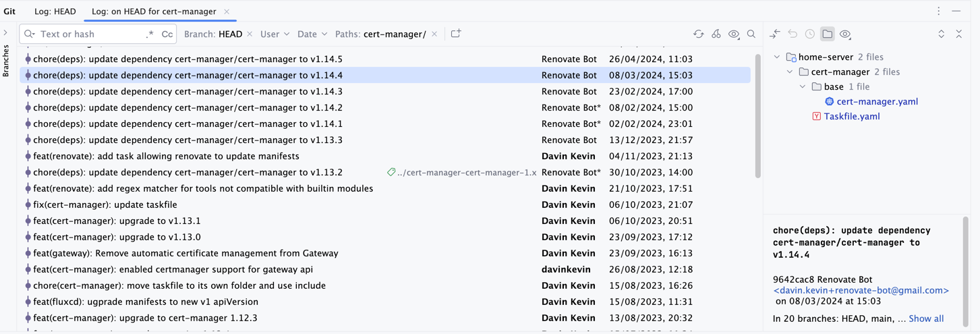
Task: Collapse the cert-manager folder node
Action: click(x=790, y=72)
